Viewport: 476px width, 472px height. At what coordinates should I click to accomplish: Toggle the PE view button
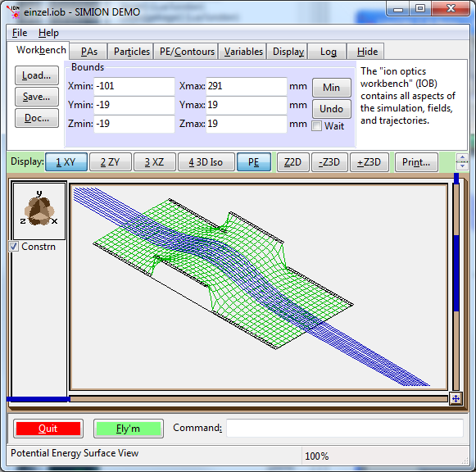pyautogui.click(x=254, y=162)
